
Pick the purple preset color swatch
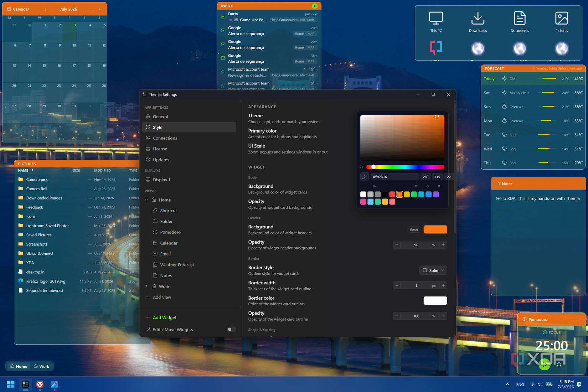tap(436, 194)
